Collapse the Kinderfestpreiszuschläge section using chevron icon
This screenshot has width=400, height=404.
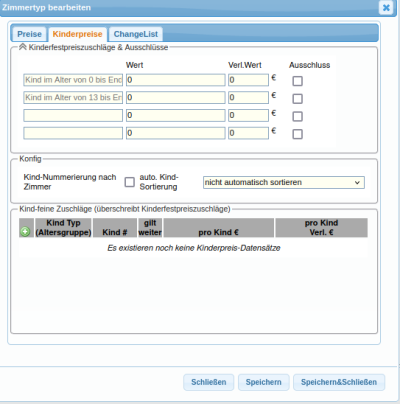[x=23, y=47]
